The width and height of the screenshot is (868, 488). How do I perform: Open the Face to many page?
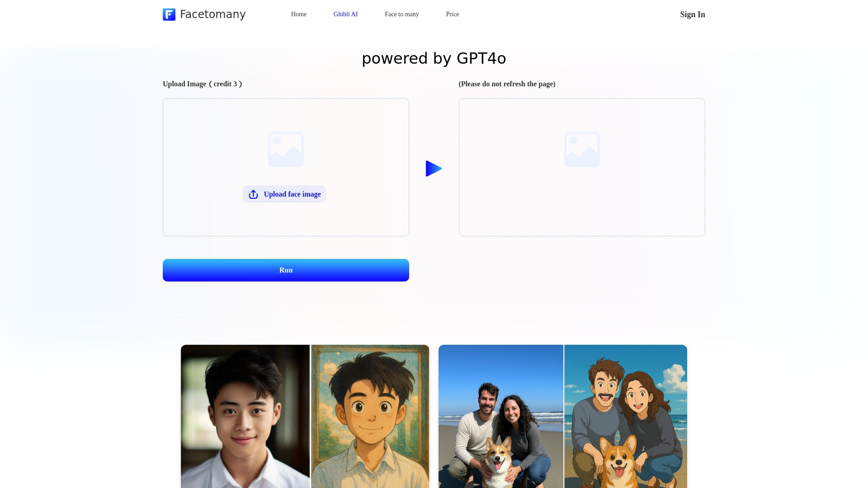[x=401, y=14]
